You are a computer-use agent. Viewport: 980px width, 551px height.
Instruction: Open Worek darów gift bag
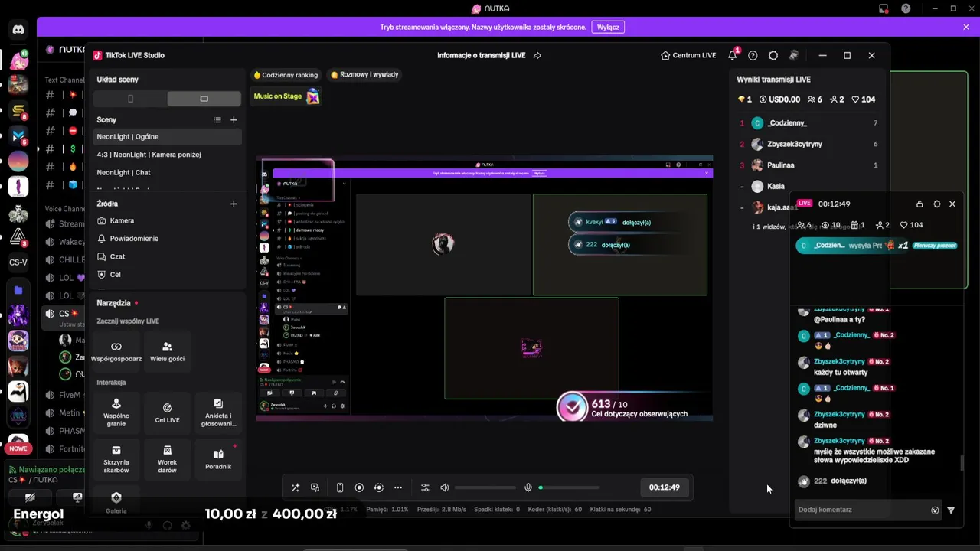coord(167,458)
